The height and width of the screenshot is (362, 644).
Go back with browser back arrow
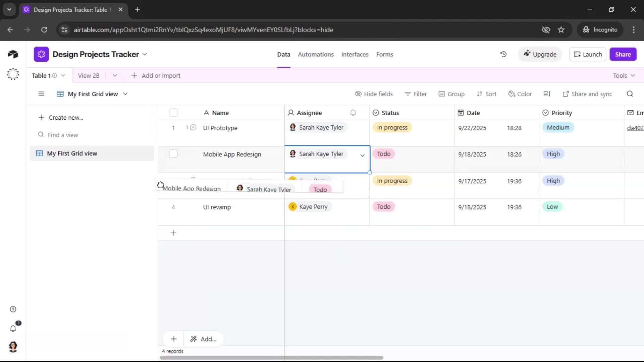10,30
